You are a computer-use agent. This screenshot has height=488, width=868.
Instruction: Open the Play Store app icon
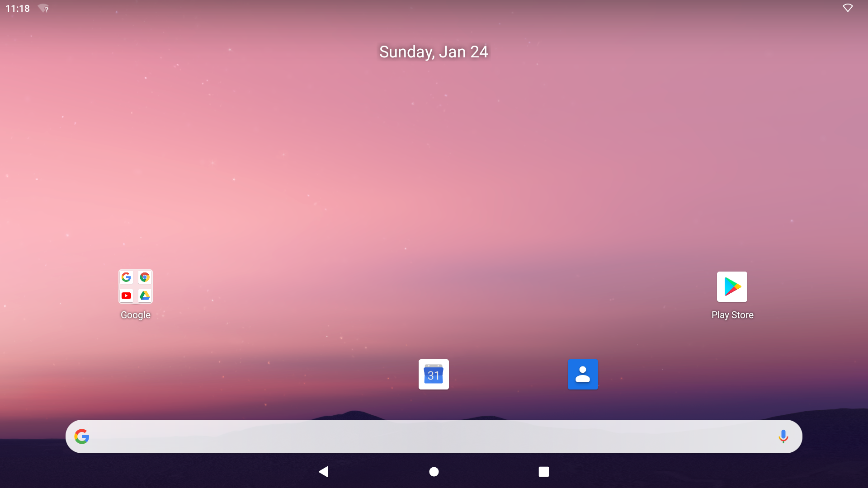732,286
